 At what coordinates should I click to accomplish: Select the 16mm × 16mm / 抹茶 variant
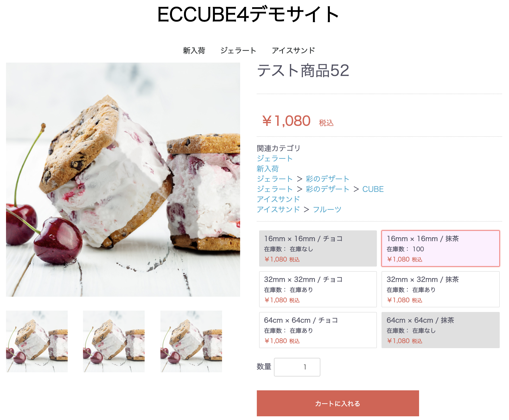(440, 248)
